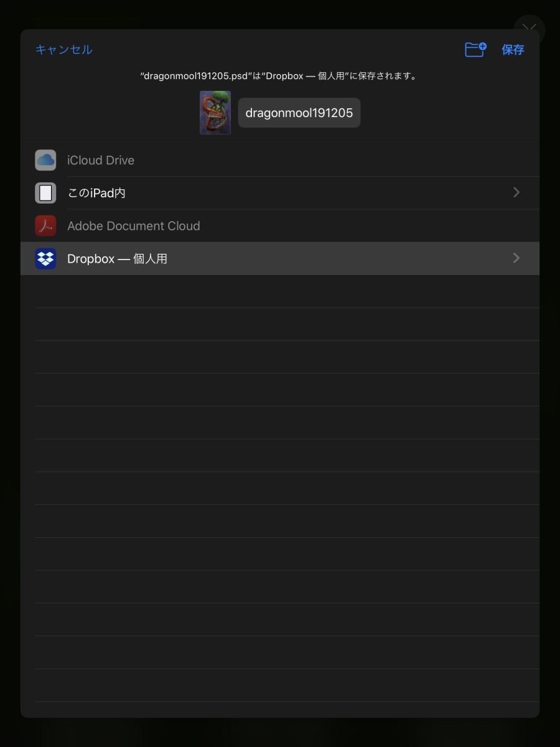Select the iCloud Drive cloud icon
Image resolution: width=560 pixels, height=747 pixels.
coord(45,160)
